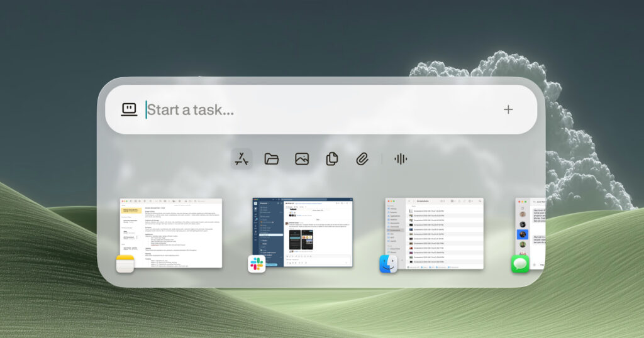
Task: Click the Slack app icon badge
Action: [x=257, y=264]
